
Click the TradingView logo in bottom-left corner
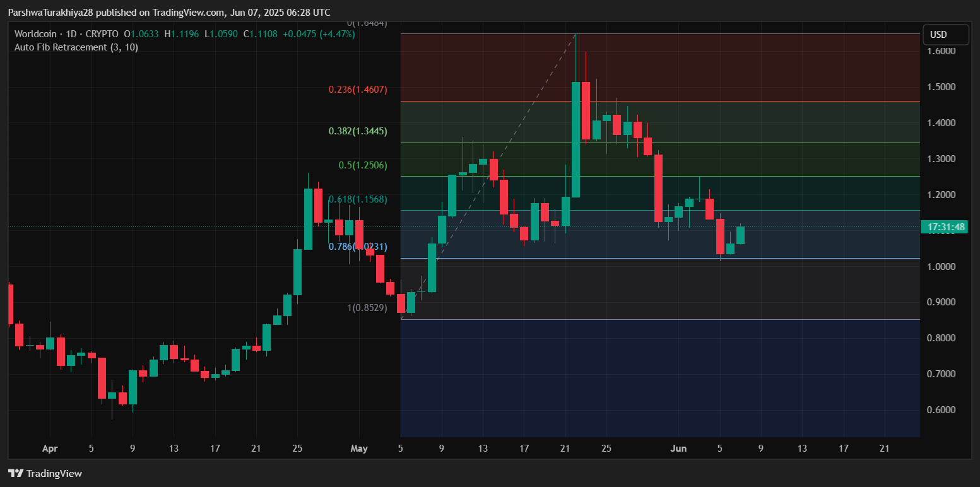click(x=45, y=473)
